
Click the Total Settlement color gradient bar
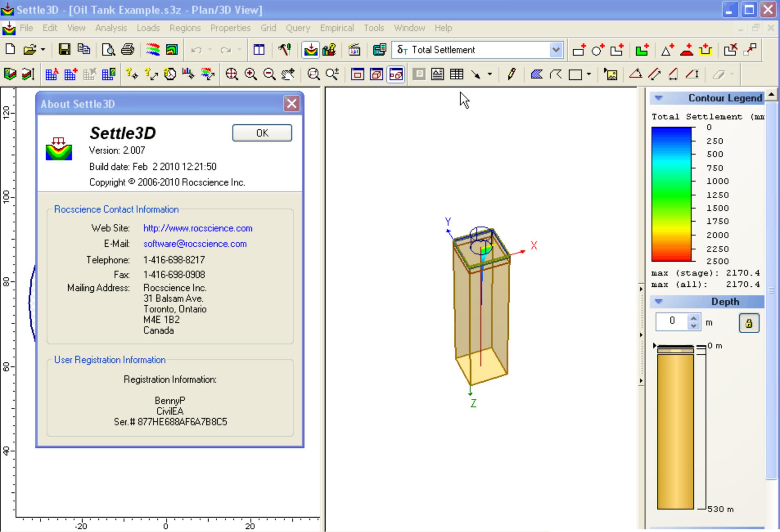click(671, 194)
